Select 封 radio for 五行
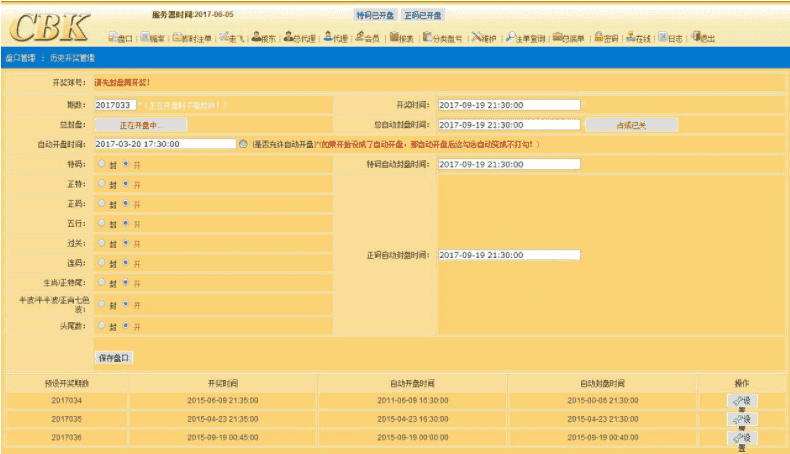790x454 pixels. [102, 223]
